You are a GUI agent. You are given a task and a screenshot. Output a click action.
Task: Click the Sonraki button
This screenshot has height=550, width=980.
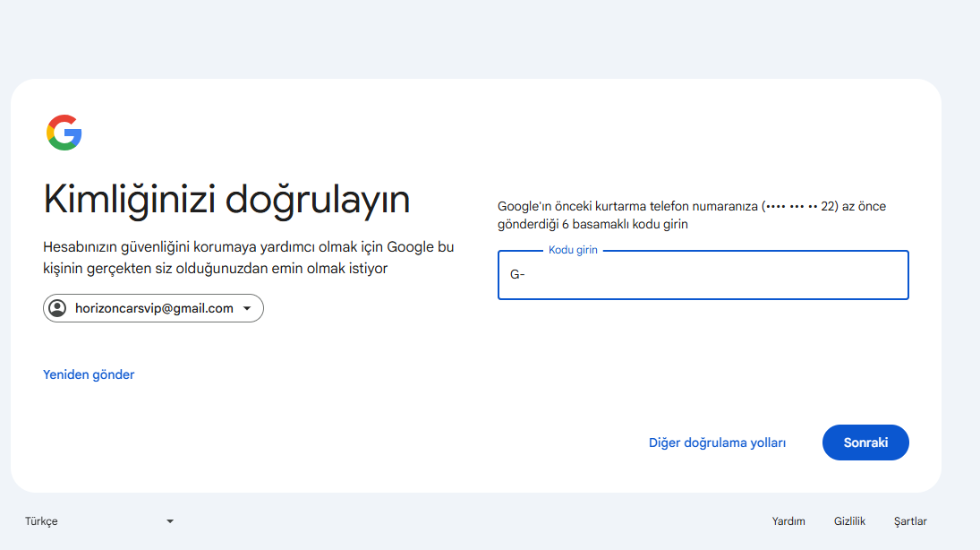865,443
